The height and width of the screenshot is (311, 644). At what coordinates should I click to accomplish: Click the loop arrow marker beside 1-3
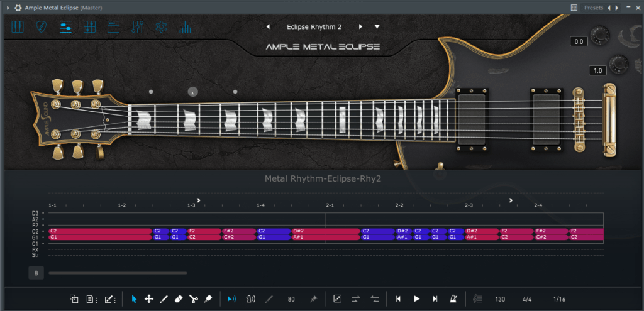coord(198,200)
